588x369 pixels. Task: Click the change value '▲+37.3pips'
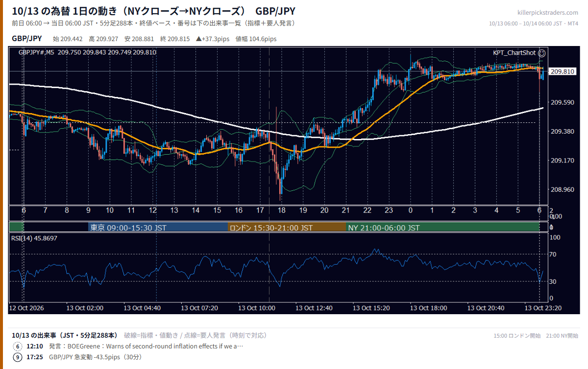(212, 39)
